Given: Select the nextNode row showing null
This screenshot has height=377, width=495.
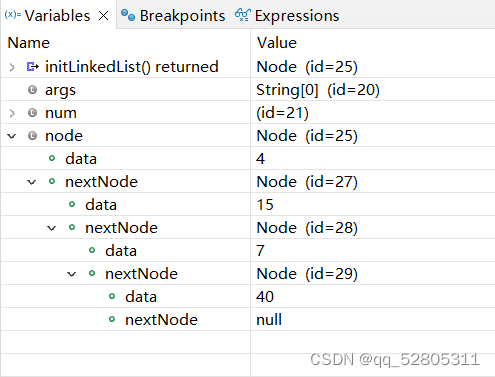Looking at the screenshot, I should [x=248, y=319].
